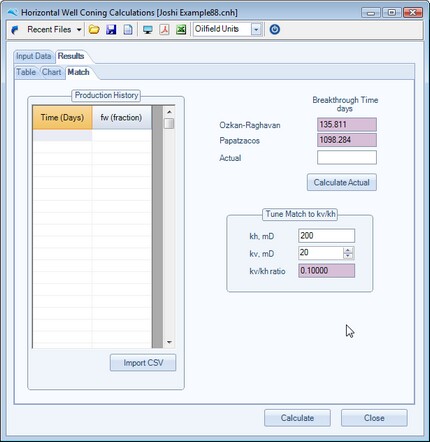430x442 pixels.
Task: Save file using the floppy disk icon
Action: pyautogui.click(x=111, y=30)
